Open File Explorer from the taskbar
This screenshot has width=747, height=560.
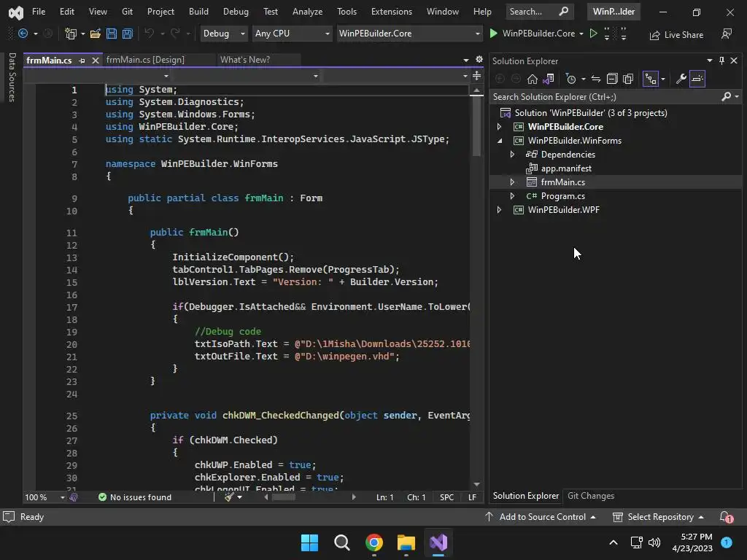406,542
